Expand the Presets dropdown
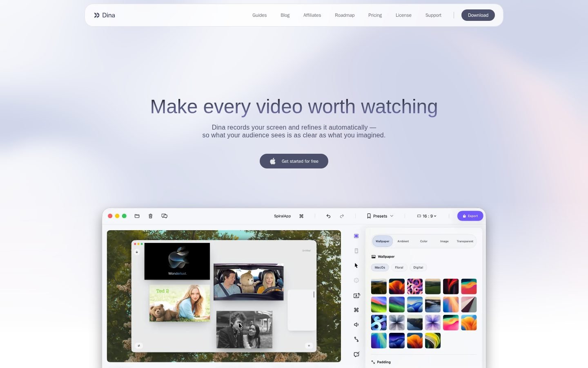Screen dimensions: 588x368 pyautogui.click(x=380, y=216)
